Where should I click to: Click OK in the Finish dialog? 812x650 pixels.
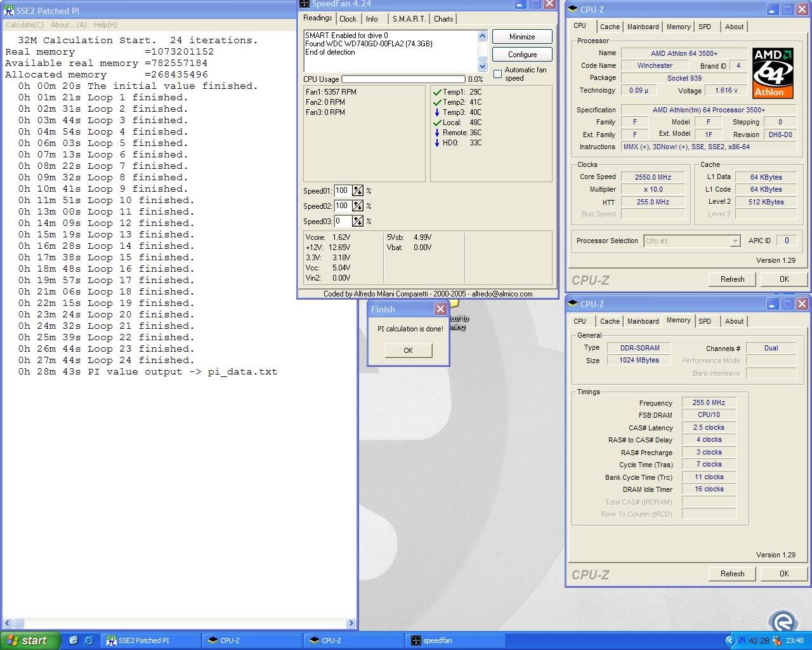pyautogui.click(x=408, y=350)
